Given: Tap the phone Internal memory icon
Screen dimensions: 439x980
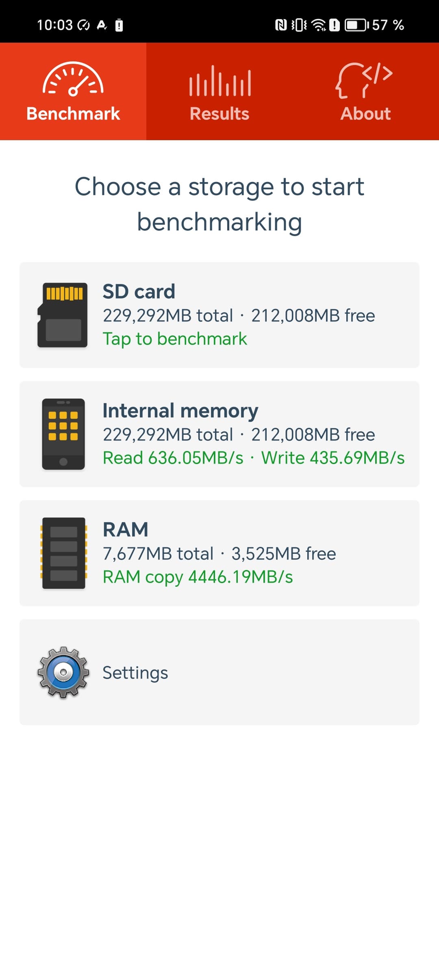Looking at the screenshot, I should click(63, 434).
